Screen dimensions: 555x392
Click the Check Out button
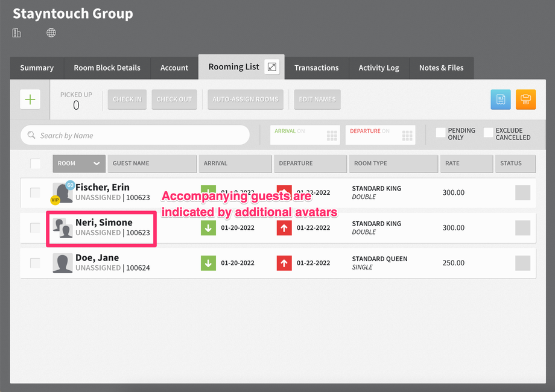pyautogui.click(x=174, y=100)
